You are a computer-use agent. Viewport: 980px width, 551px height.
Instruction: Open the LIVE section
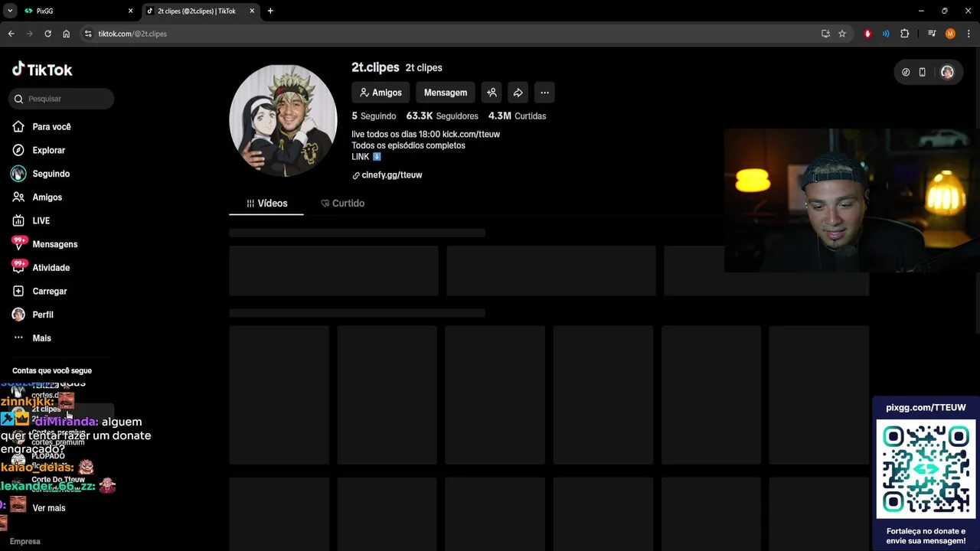41,221
